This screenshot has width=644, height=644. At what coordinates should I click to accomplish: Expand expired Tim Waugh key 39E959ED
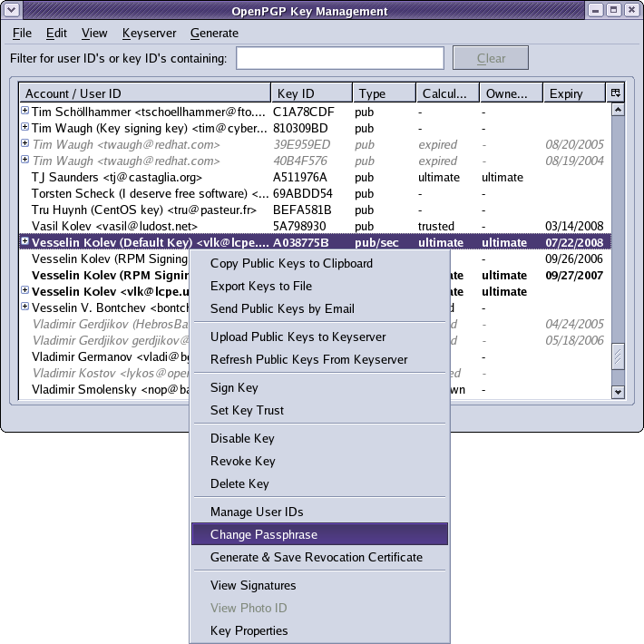click(x=24, y=143)
